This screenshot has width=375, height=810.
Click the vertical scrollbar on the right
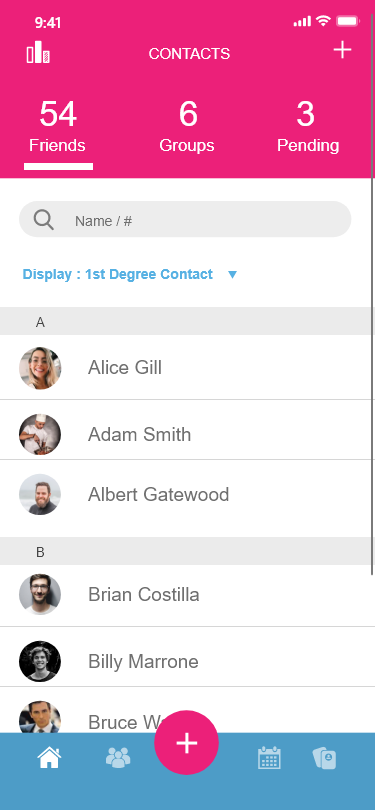pyautogui.click(x=372, y=294)
